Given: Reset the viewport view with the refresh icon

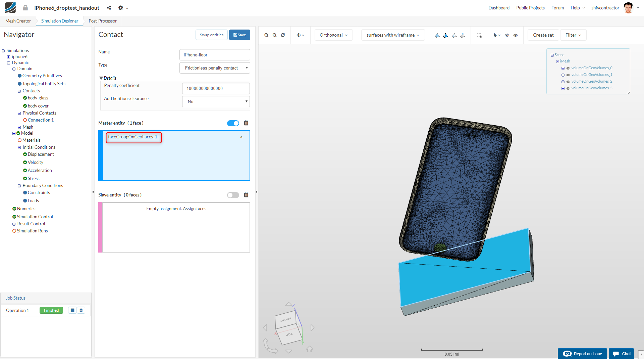Looking at the screenshot, I should (x=283, y=35).
